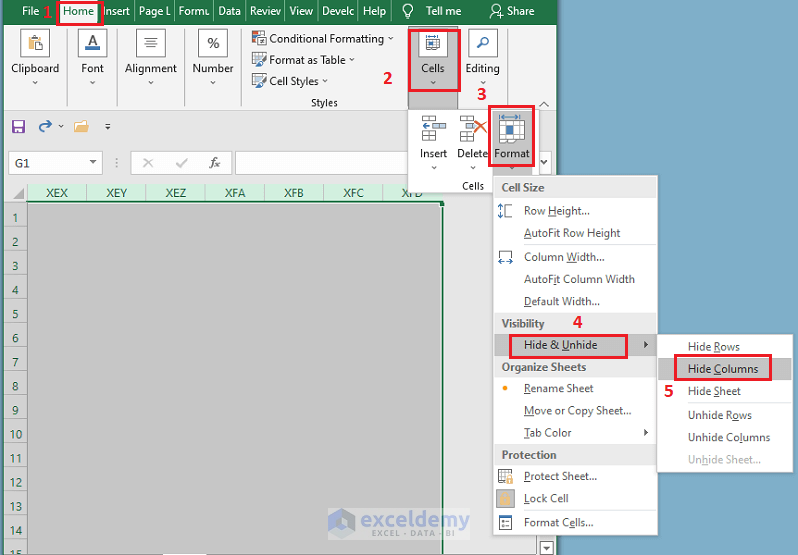The height and width of the screenshot is (555, 798).
Task: Open Customize Quick Access Toolbar dropdown
Action: [107, 126]
